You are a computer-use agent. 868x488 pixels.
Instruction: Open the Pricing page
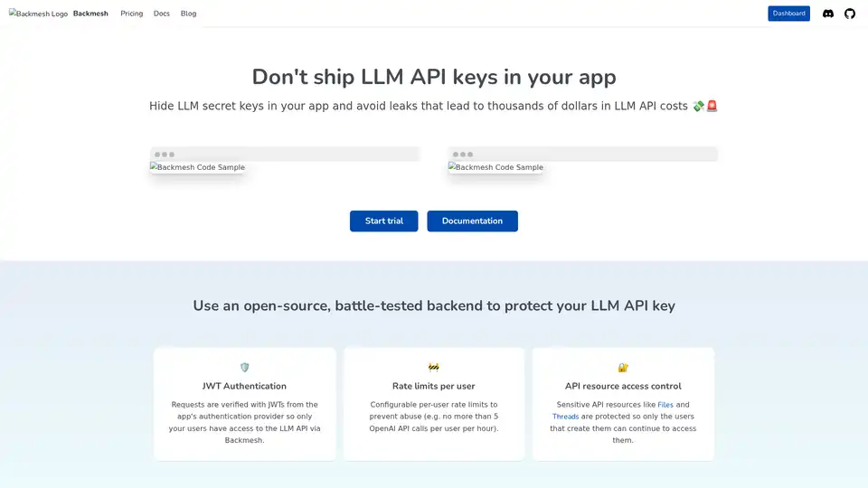132,14
